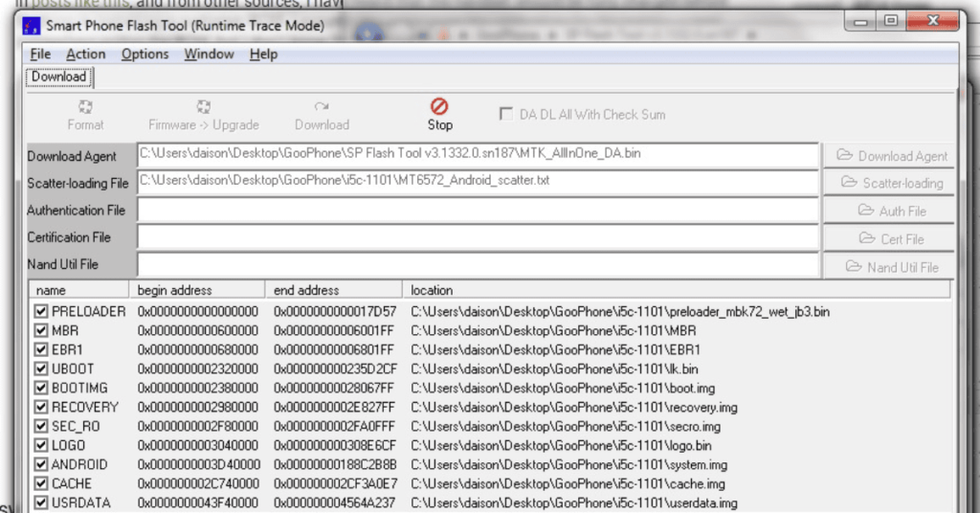The image size is (980, 513).
Task: Uncheck the USRDATA partition checkbox
Action: tap(41, 502)
